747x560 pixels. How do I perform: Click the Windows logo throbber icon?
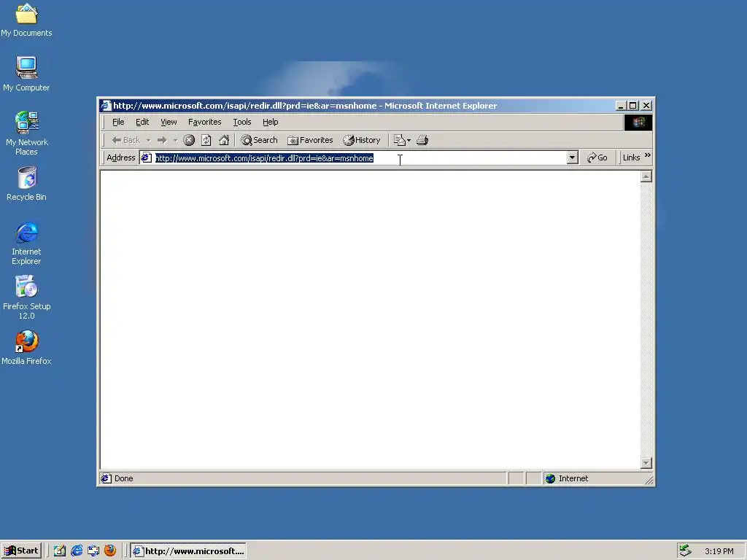(x=638, y=122)
